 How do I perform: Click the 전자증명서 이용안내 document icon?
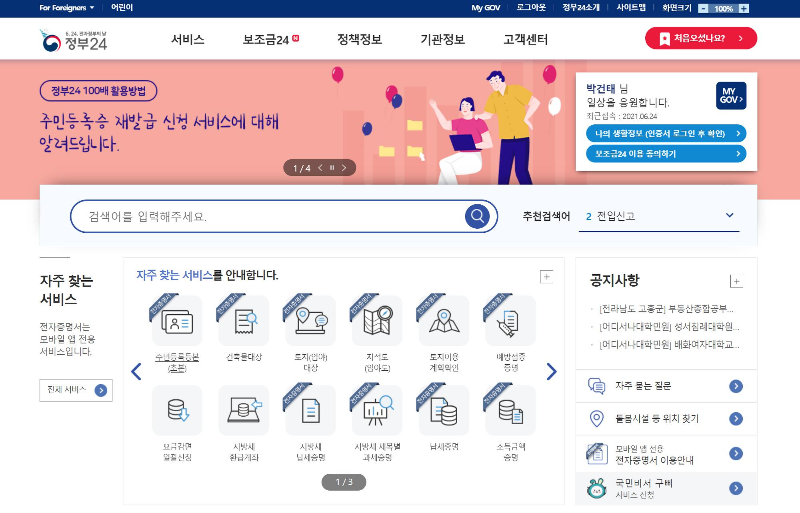(596, 453)
